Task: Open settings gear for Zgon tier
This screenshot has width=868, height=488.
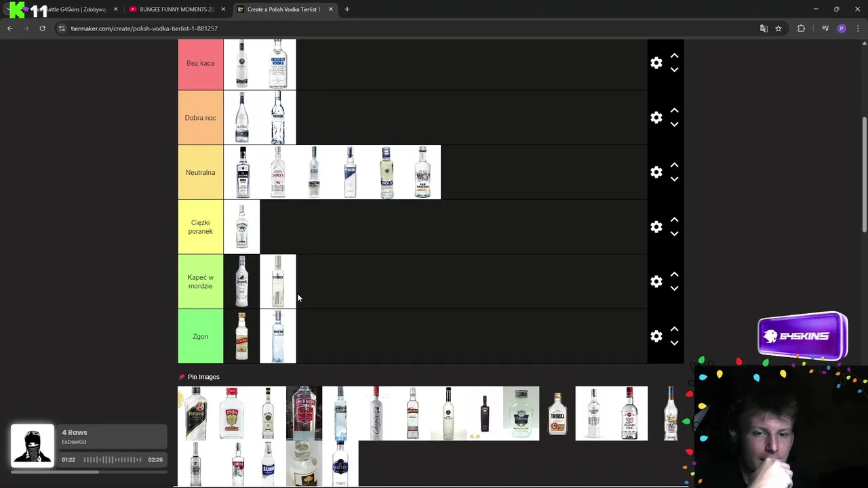Action: [x=656, y=336]
